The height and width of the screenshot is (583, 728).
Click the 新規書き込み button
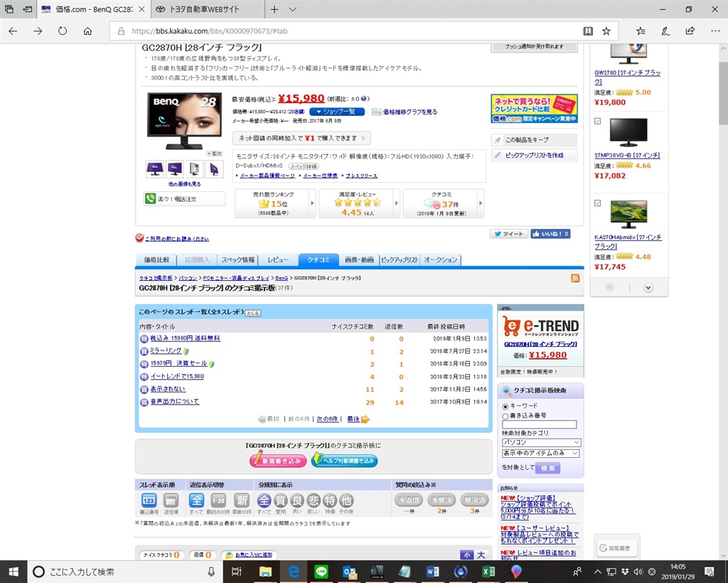pos(278,460)
